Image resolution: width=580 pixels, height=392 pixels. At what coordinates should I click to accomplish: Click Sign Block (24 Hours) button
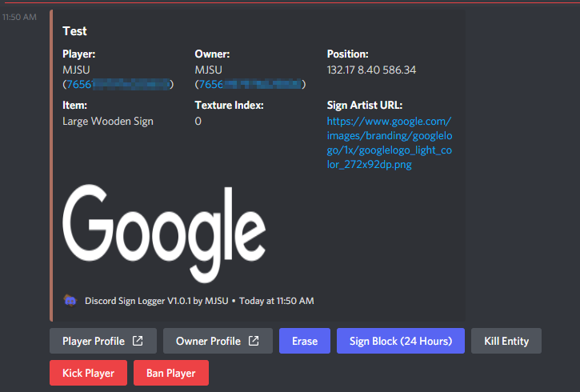tap(401, 341)
